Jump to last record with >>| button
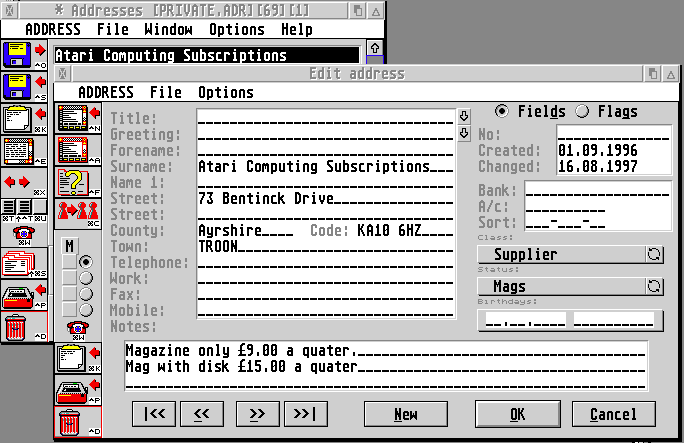Screen dimensions: 684x443 pyautogui.click(x=305, y=414)
